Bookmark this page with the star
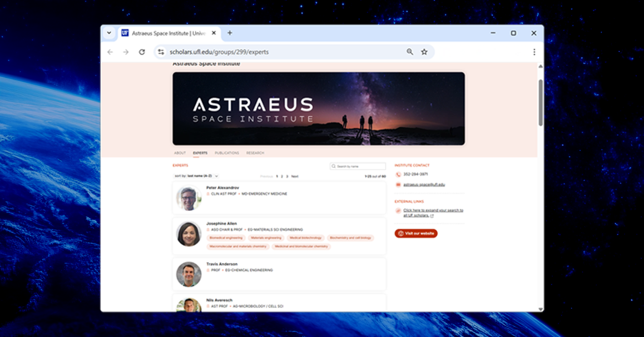This screenshot has width=644, height=337. pyautogui.click(x=424, y=52)
